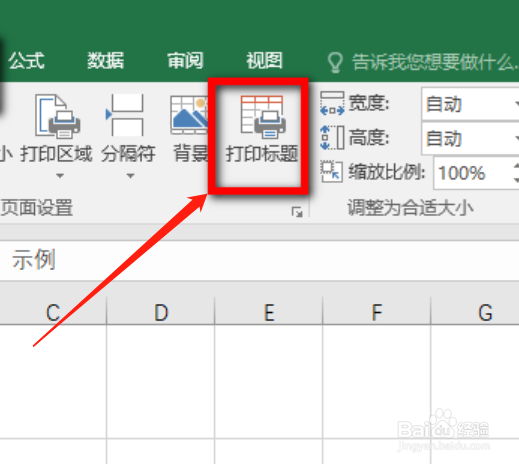519x464 pixels.
Task: Click the 背景 (Background) picture icon
Action: point(189,115)
